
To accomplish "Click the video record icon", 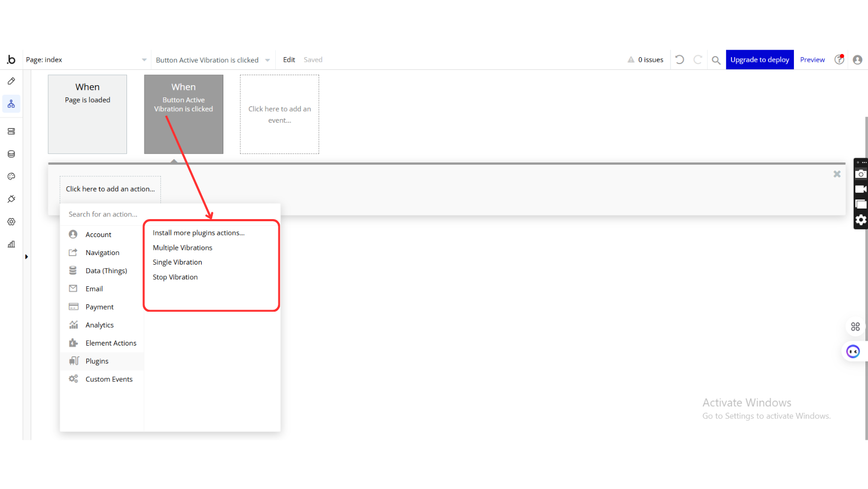I will pos(861,189).
